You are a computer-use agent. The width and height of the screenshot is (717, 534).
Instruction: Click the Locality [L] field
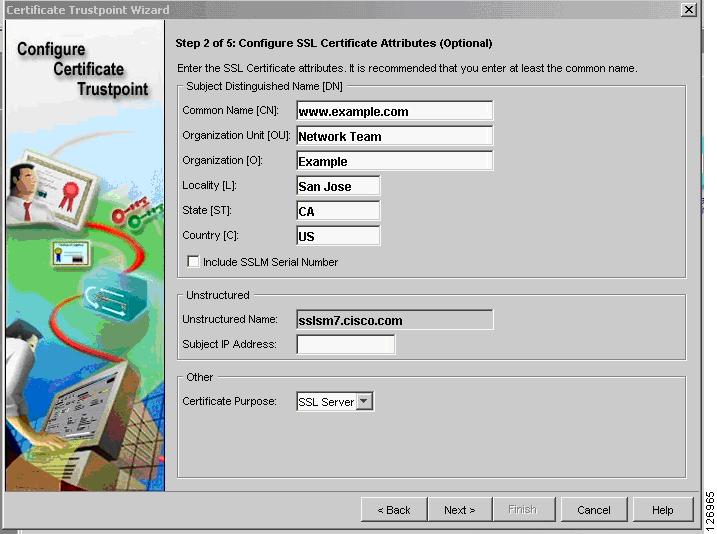tap(338, 186)
